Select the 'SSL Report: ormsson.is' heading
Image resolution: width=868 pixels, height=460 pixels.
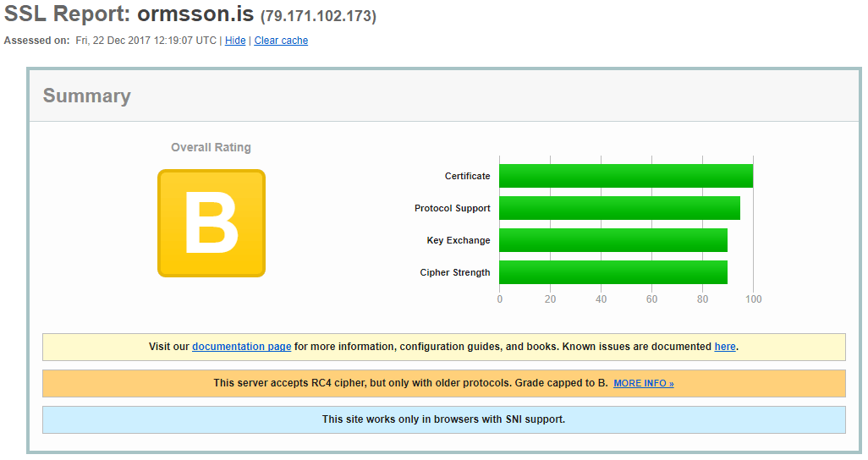coord(129,14)
